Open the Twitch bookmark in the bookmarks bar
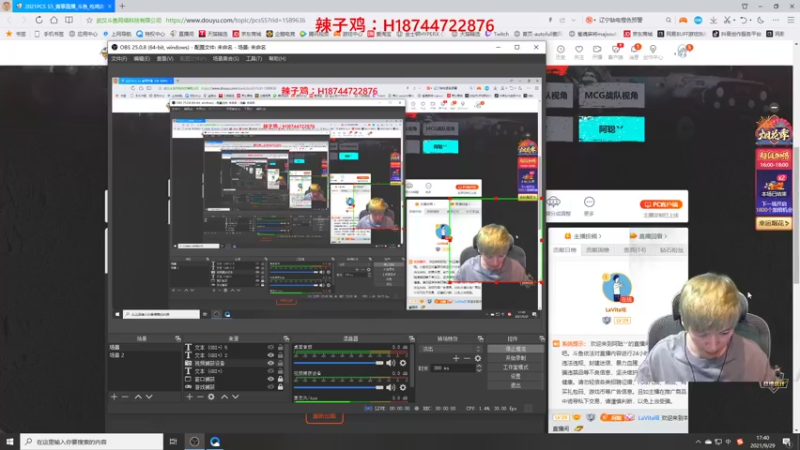The width and height of the screenshot is (800, 450). tap(497, 34)
